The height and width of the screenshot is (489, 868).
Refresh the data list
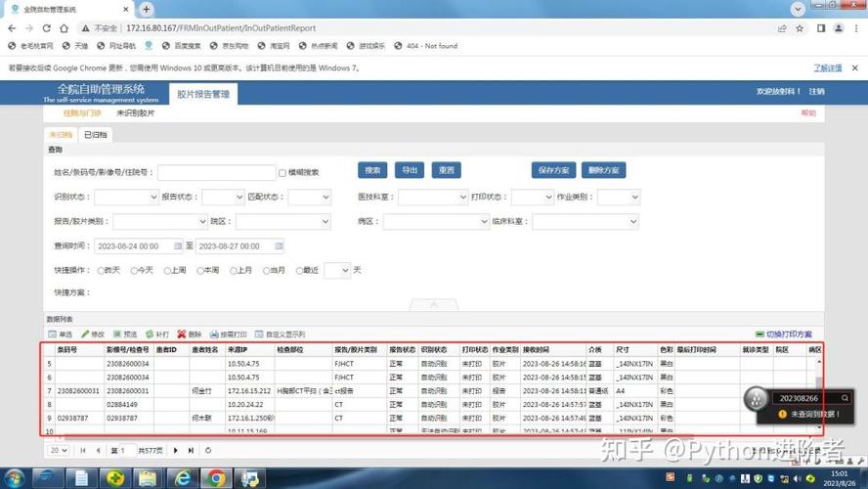[x=208, y=451]
